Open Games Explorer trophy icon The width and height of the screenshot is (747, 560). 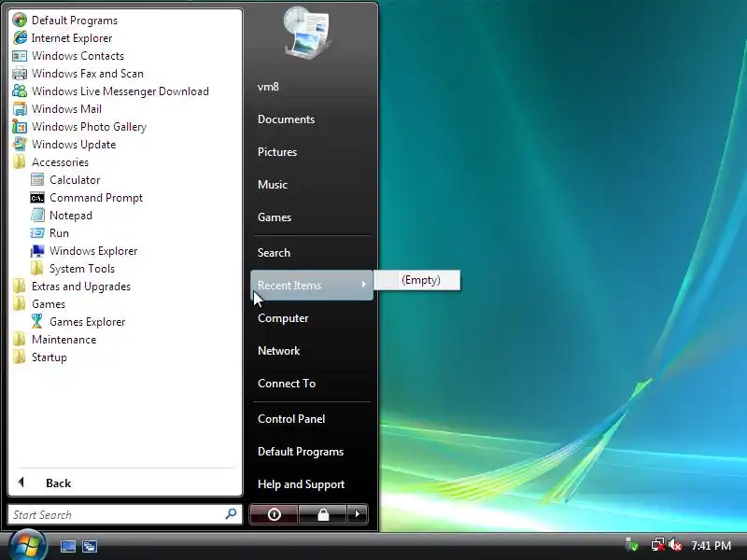pyautogui.click(x=37, y=321)
